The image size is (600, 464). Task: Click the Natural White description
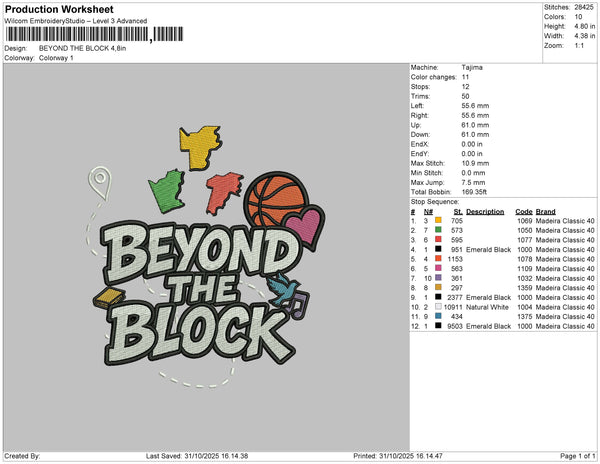click(487, 307)
